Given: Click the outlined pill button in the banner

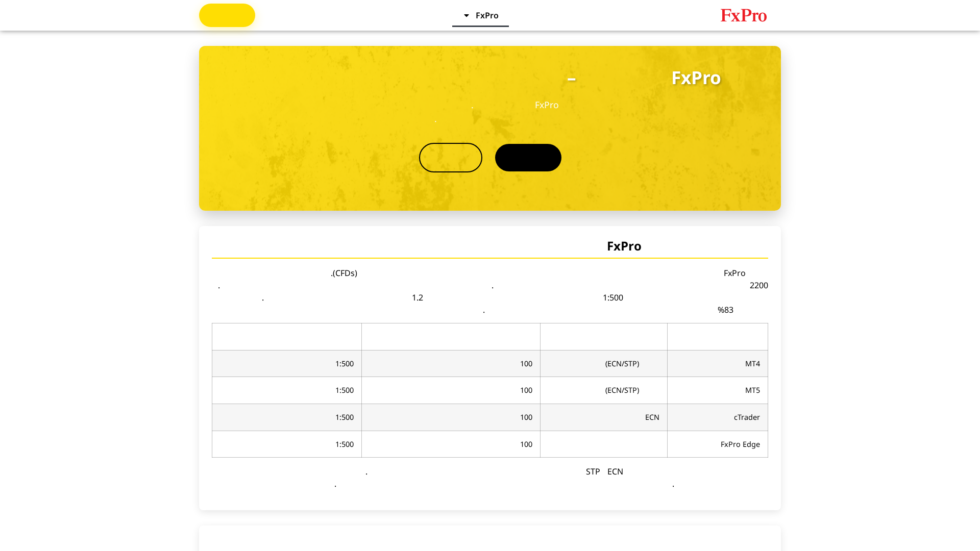Looking at the screenshot, I should click(x=450, y=157).
